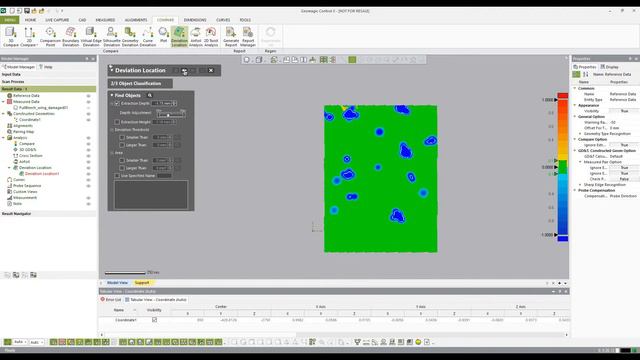Image resolution: width=640 pixels, height=360 pixels.
Task: Open the DIMENSIONS ribbon tab
Action: (195, 20)
